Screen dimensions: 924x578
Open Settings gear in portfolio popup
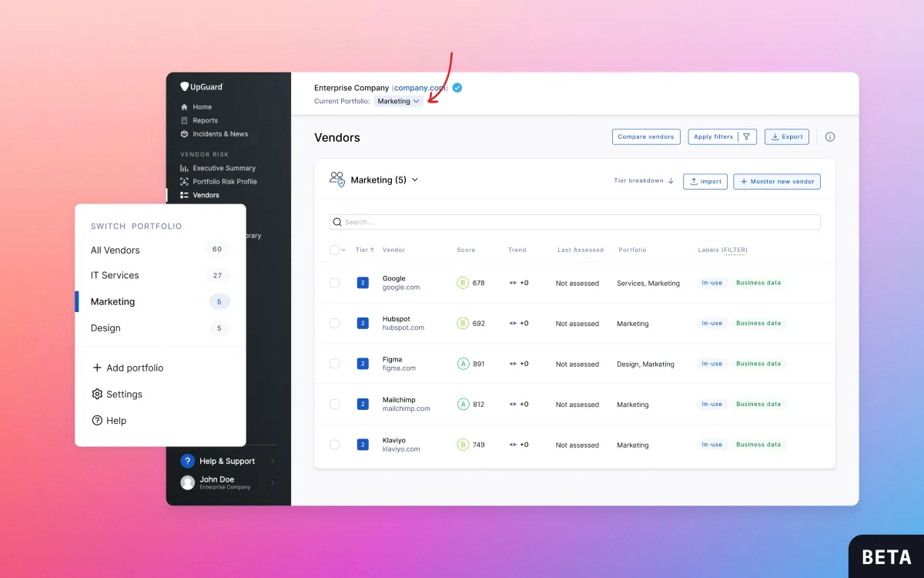coord(97,394)
